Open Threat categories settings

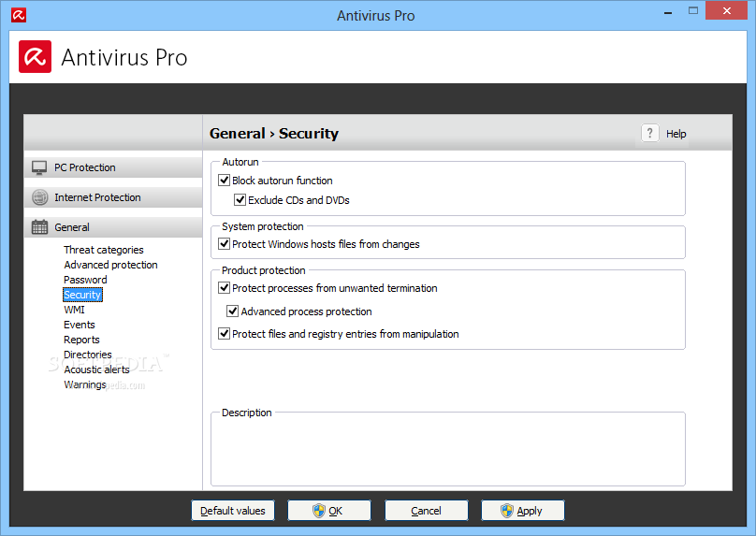(x=104, y=250)
